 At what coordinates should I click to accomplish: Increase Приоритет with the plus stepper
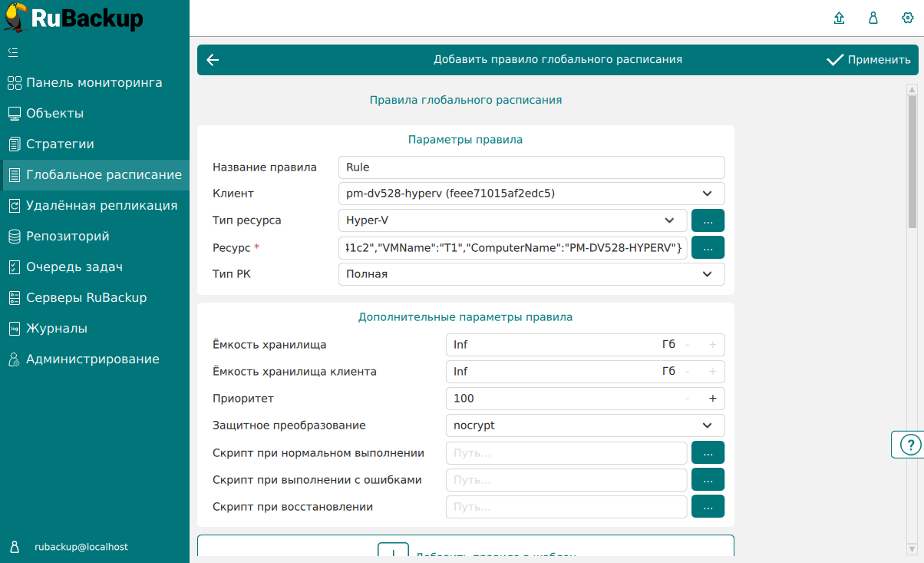[x=712, y=399]
